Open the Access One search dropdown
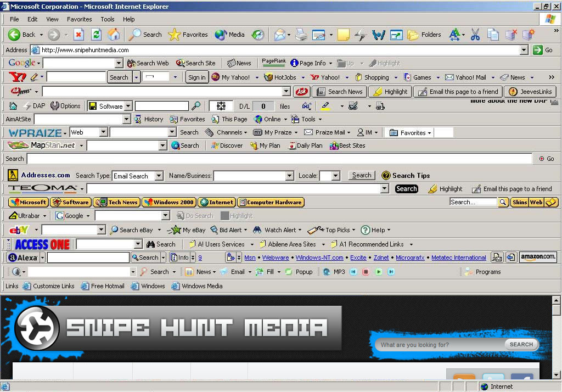Screen dimensions: 562x392 (138, 244)
